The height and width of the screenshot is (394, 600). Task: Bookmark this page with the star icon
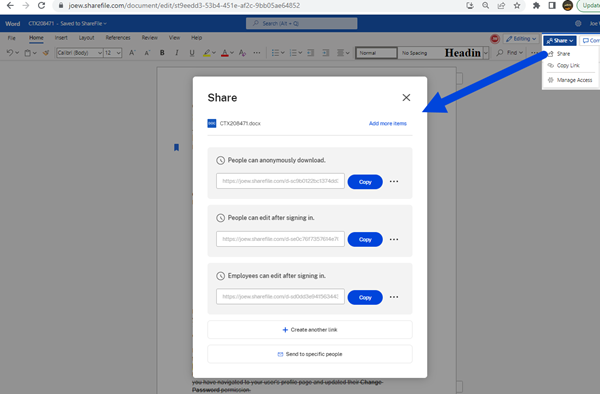pos(517,5)
